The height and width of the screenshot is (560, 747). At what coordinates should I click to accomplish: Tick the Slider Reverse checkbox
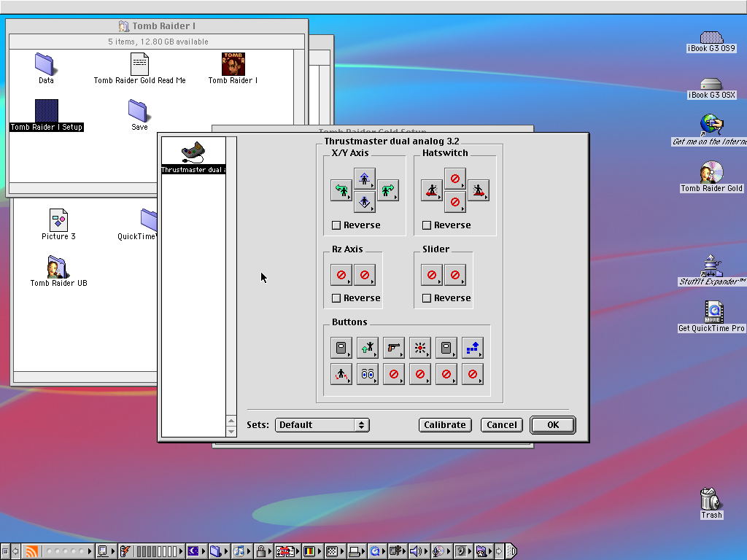pyautogui.click(x=427, y=298)
